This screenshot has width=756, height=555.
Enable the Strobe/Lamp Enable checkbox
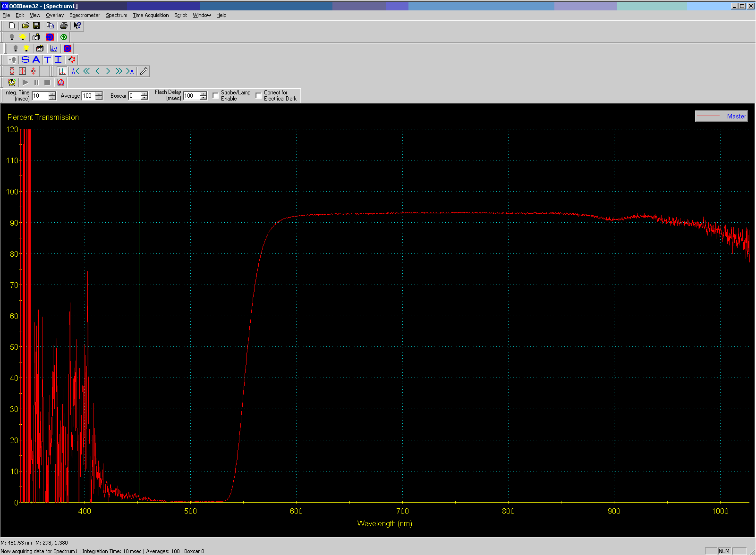coord(215,96)
